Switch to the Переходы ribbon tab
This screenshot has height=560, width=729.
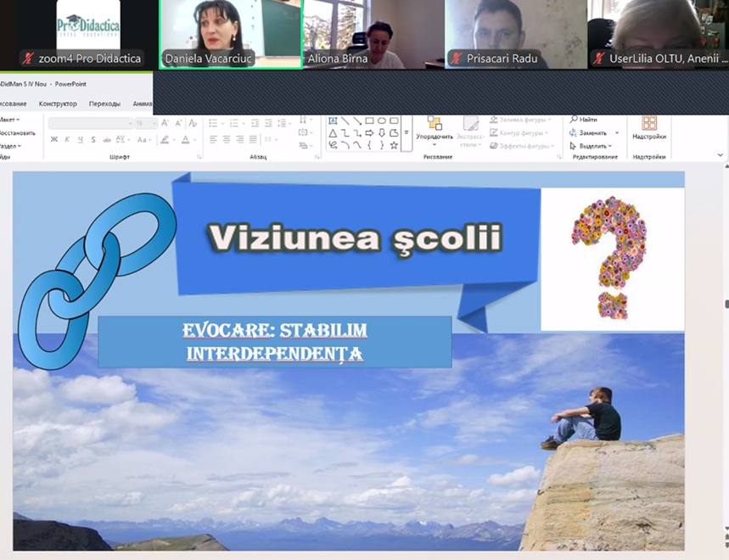coord(104,104)
